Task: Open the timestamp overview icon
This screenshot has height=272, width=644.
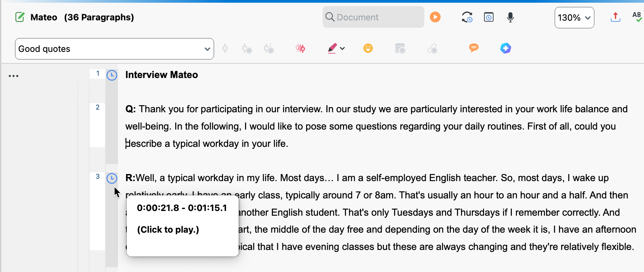Action: (x=489, y=17)
